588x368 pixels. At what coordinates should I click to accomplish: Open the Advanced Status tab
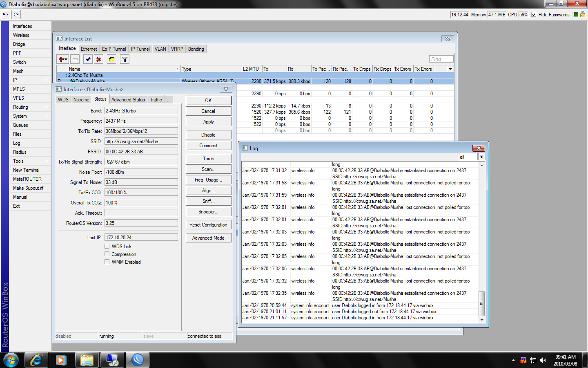[x=128, y=100]
